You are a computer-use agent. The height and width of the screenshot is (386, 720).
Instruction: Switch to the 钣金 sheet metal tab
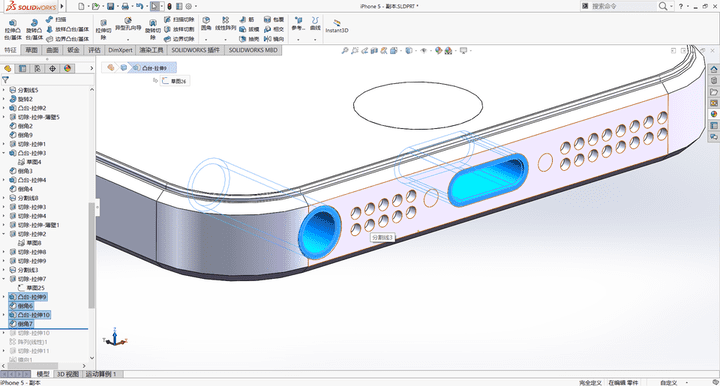coord(73,50)
